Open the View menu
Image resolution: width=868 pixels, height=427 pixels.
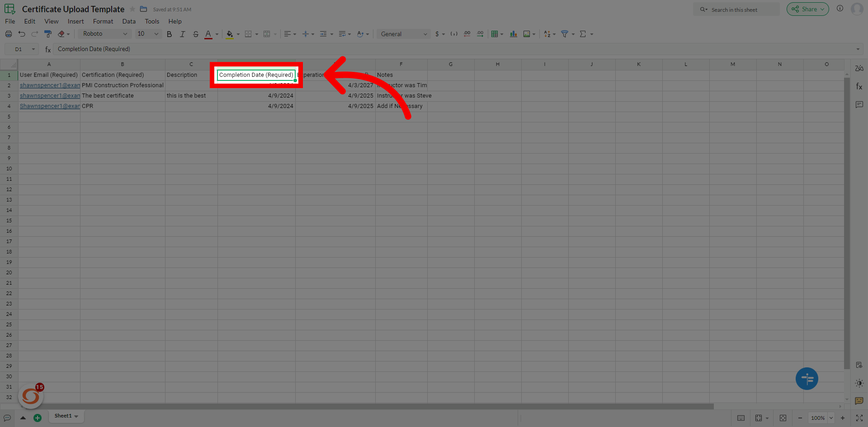(52, 21)
